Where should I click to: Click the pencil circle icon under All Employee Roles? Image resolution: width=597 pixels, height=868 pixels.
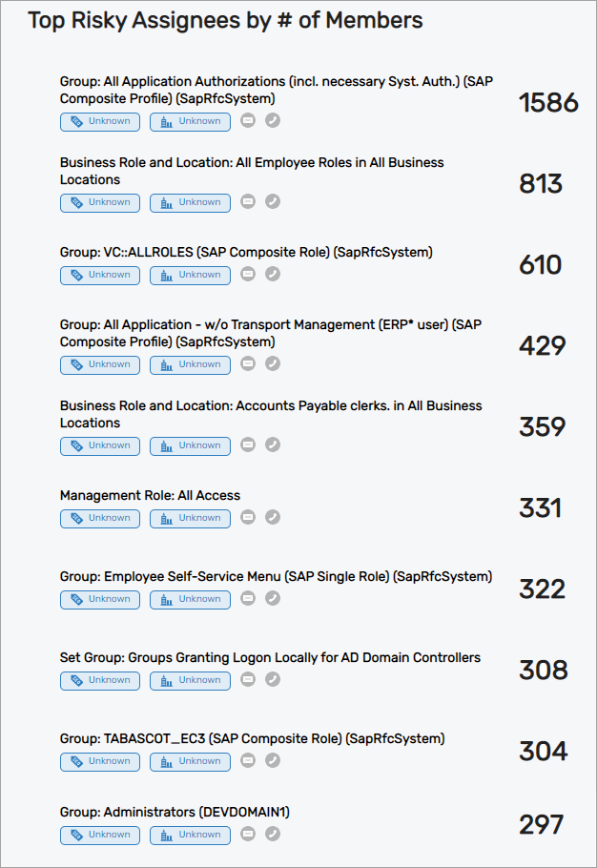pyautogui.click(x=273, y=202)
